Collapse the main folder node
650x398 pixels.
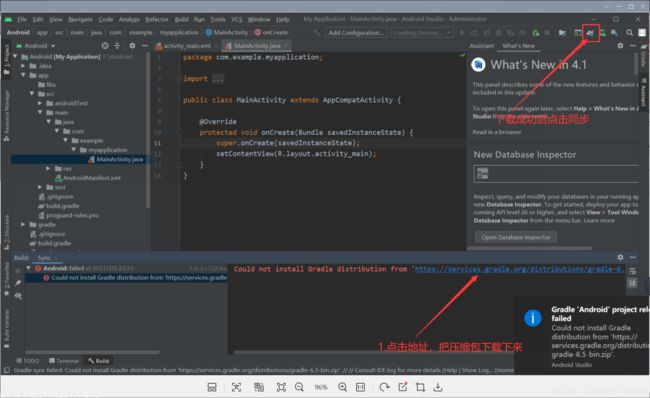40,112
